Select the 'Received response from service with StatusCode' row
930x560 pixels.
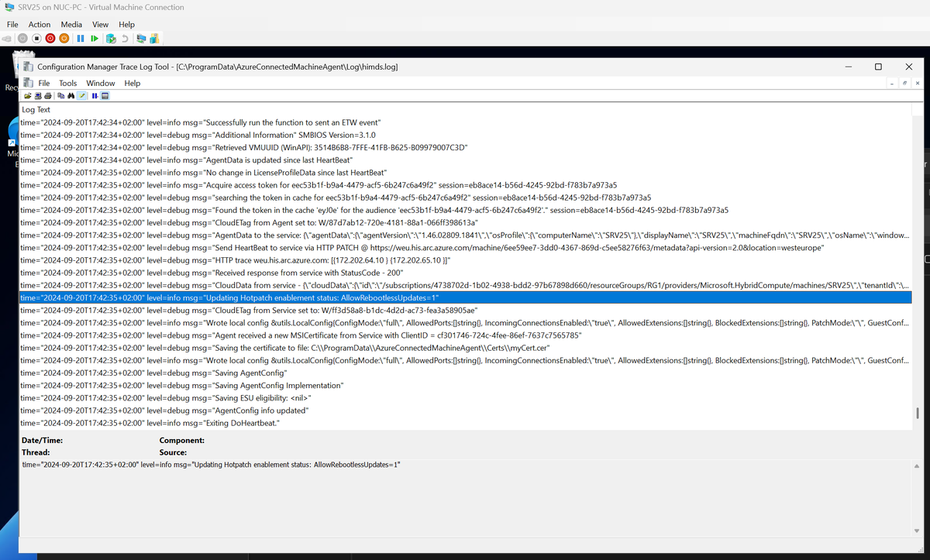point(465,273)
